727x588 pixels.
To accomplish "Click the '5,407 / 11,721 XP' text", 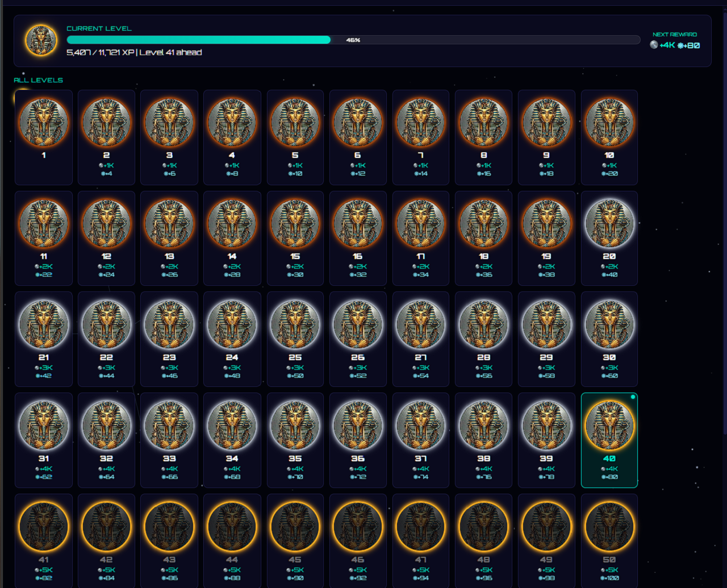I will point(101,52).
